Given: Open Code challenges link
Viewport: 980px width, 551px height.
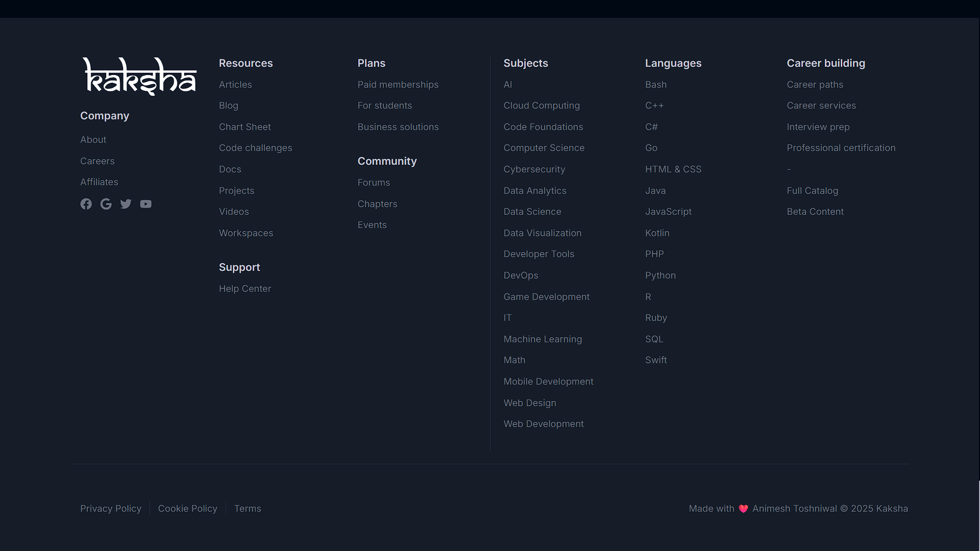Looking at the screenshot, I should 256,148.
